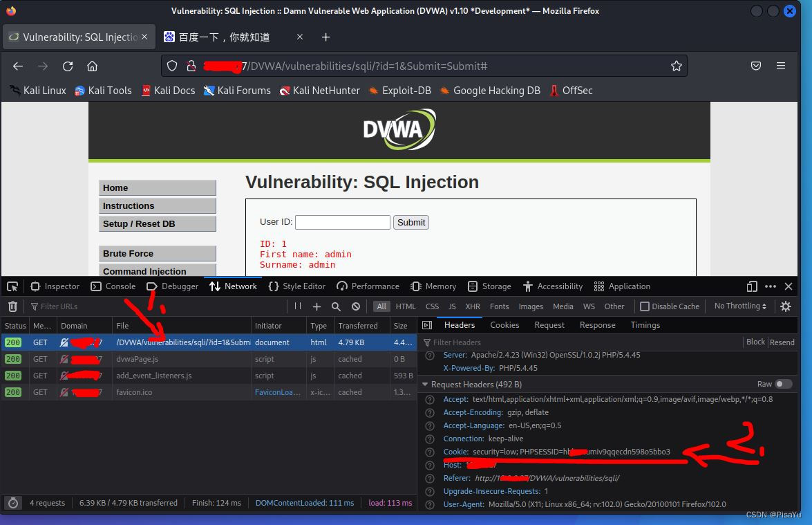This screenshot has width=812, height=525.
Task: Click help icon beside Accept-Encoding header
Action: coord(429,412)
